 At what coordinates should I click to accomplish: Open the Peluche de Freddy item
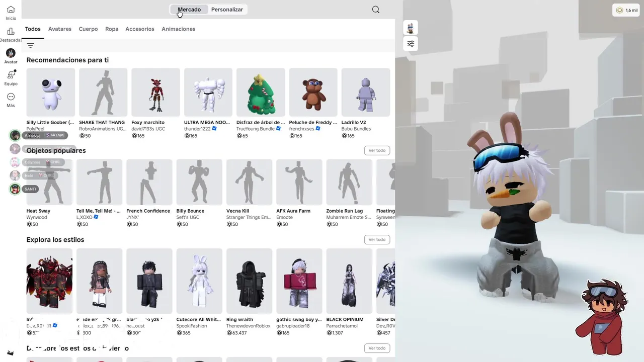[x=313, y=93]
